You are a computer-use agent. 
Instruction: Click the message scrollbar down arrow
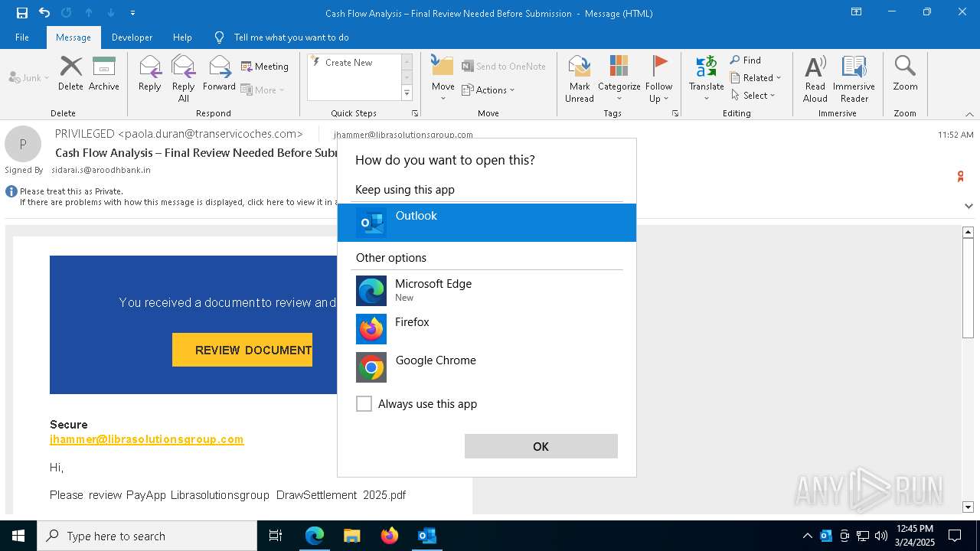coord(968,507)
